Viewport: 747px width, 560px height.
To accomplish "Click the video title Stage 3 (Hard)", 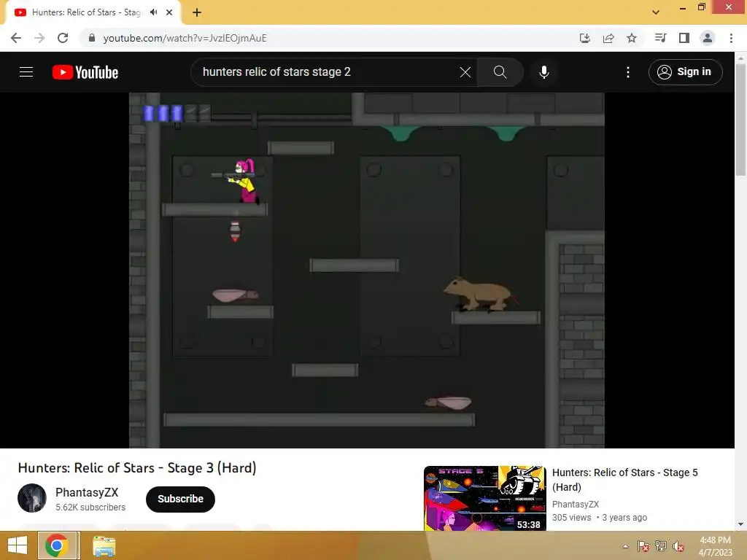I will point(137,468).
